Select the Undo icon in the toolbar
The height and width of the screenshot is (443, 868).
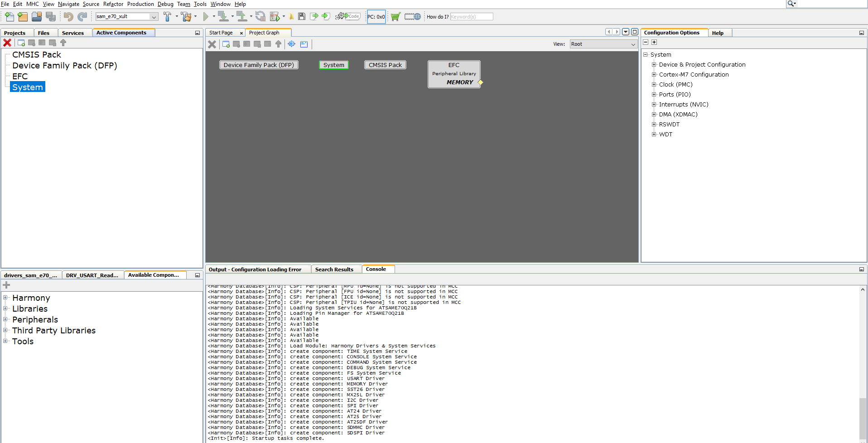(x=68, y=17)
